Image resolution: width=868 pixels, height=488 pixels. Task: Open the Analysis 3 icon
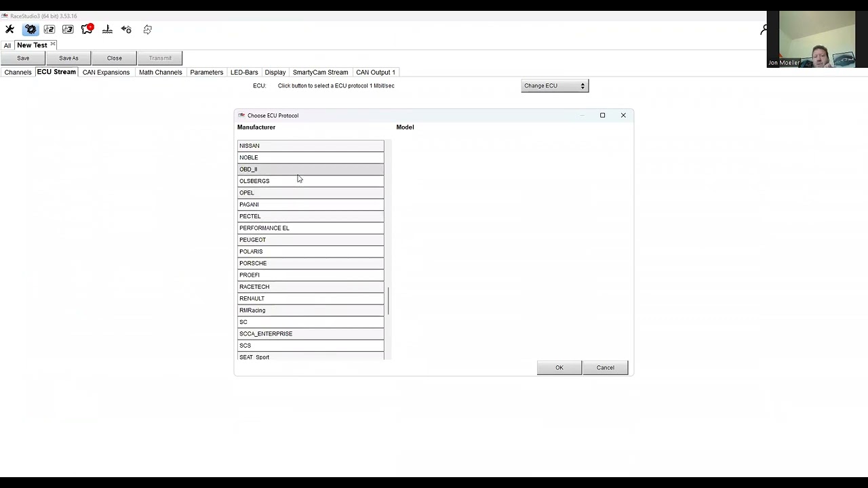click(68, 29)
